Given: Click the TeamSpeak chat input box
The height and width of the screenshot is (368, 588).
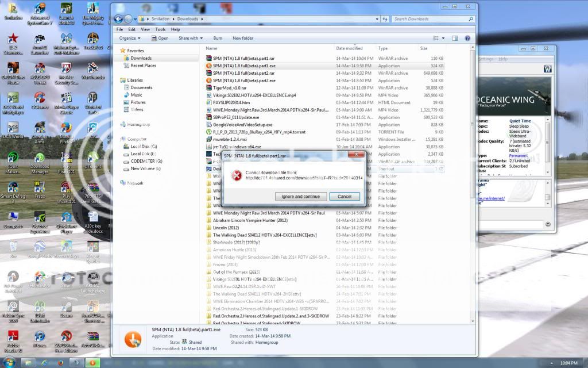Looking at the screenshot, I should 511,224.
